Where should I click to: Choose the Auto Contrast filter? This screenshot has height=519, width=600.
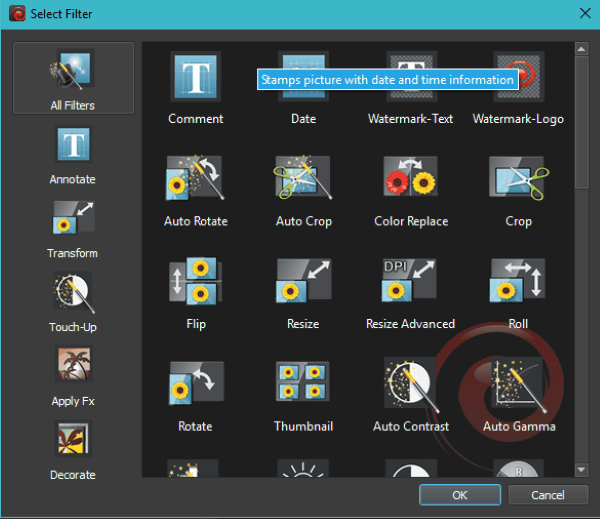(410, 385)
